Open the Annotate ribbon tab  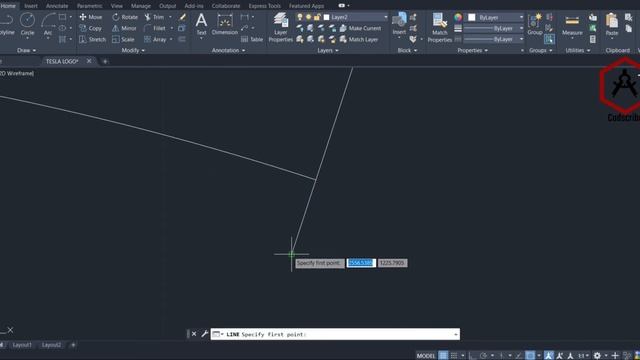point(57,6)
